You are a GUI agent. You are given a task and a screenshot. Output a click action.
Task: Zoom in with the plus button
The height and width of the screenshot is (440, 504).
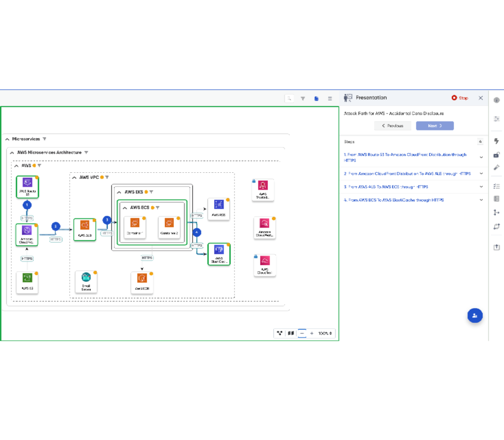tap(312, 333)
